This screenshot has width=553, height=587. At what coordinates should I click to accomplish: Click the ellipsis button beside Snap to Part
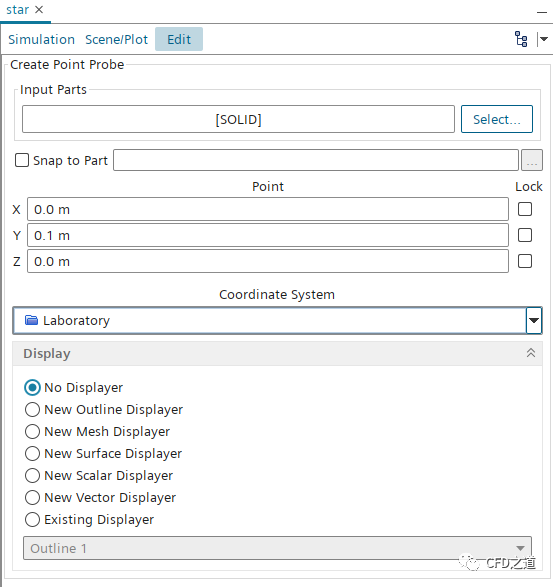pos(532,160)
